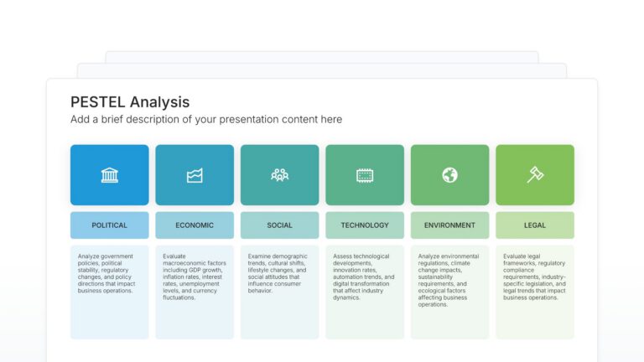
Task: Click the demographic trends description text
Action: click(278, 273)
